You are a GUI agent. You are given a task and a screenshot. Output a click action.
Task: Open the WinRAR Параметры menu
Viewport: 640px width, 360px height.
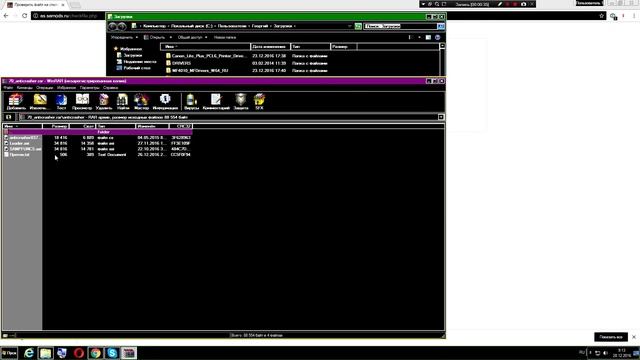tap(89, 88)
